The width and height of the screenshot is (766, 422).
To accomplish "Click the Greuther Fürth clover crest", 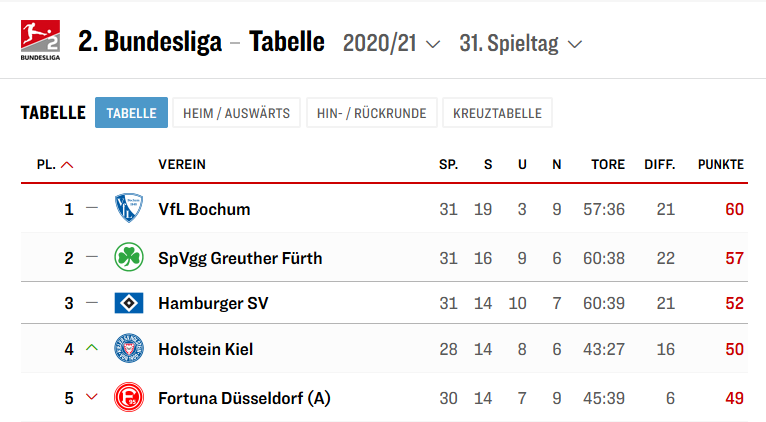I will [128, 257].
